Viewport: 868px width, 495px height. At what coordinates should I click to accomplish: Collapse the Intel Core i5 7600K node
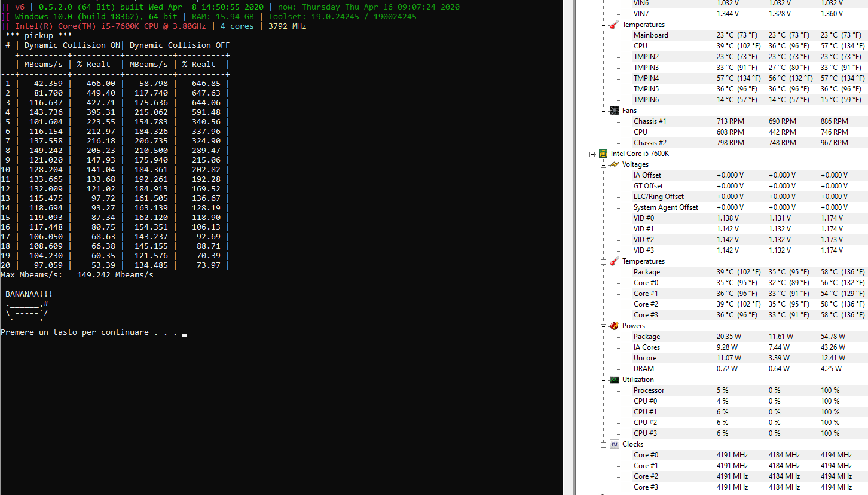pos(593,154)
